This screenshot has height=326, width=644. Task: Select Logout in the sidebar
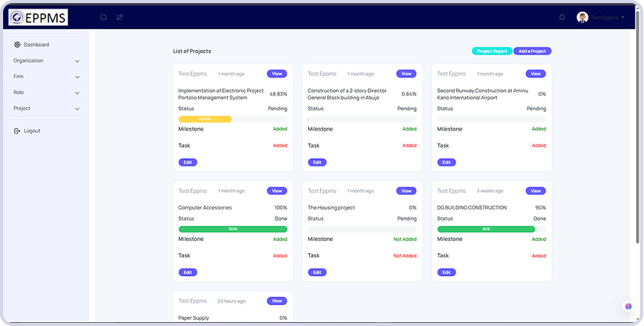point(32,131)
